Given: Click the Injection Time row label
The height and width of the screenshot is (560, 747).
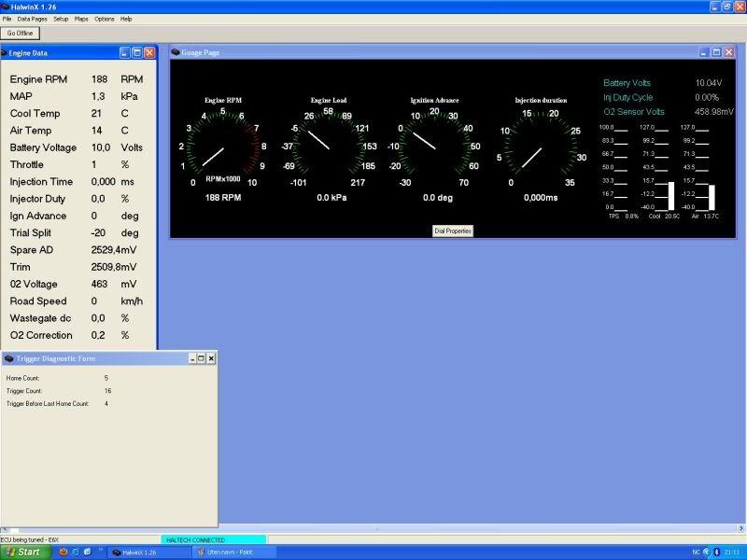Looking at the screenshot, I should [x=41, y=182].
